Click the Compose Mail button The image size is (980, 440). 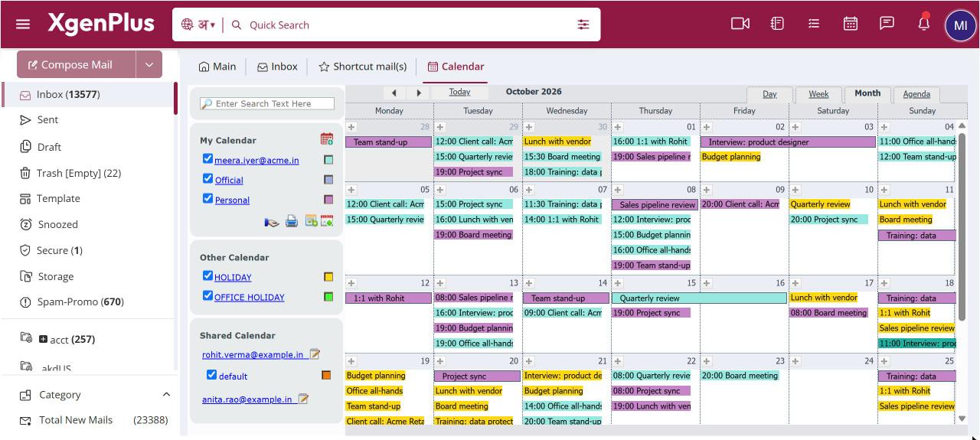pyautogui.click(x=77, y=65)
